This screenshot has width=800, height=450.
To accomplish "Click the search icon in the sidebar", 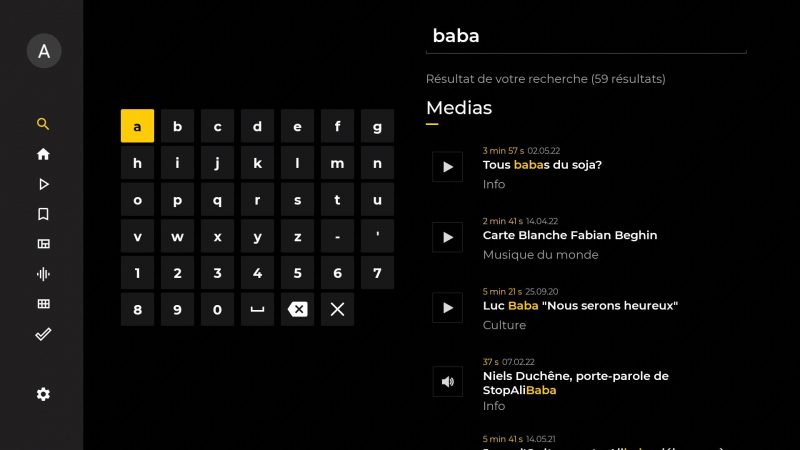I will [x=43, y=125].
